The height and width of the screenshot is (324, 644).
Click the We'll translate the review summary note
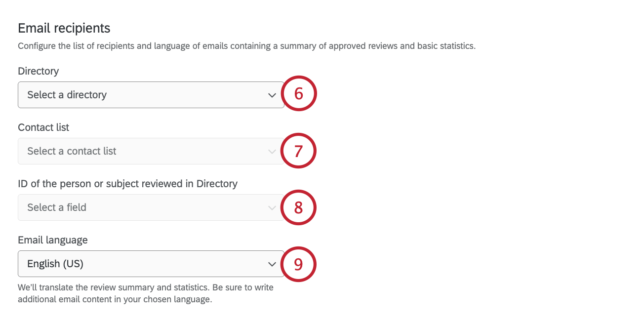(x=146, y=293)
